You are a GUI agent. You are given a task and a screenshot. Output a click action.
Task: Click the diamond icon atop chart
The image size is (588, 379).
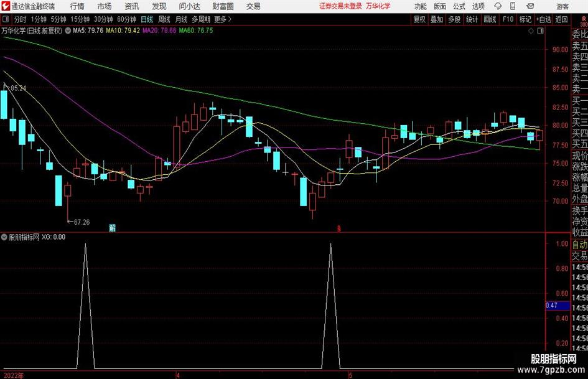pos(531,31)
